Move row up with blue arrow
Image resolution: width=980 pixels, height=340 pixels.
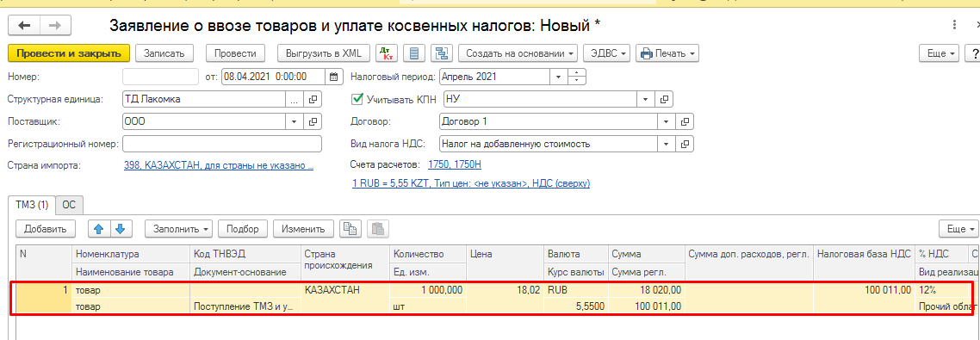click(x=99, y=229)
